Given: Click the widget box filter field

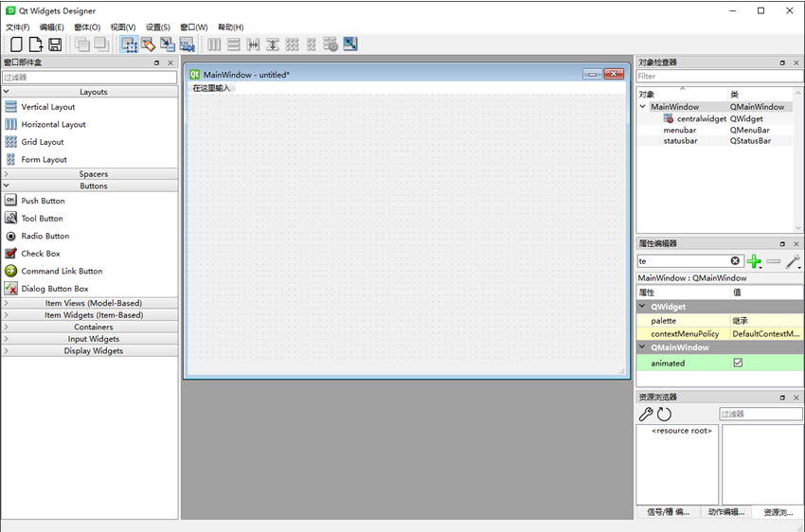Looking at the screenshot, I should tap(90, 78).
